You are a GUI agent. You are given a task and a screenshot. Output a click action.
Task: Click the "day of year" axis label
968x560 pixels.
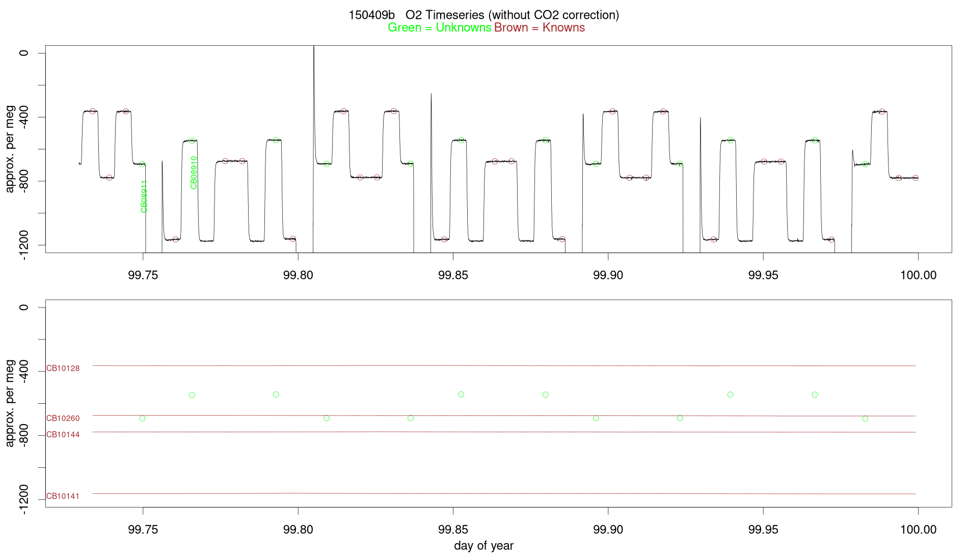483,546
